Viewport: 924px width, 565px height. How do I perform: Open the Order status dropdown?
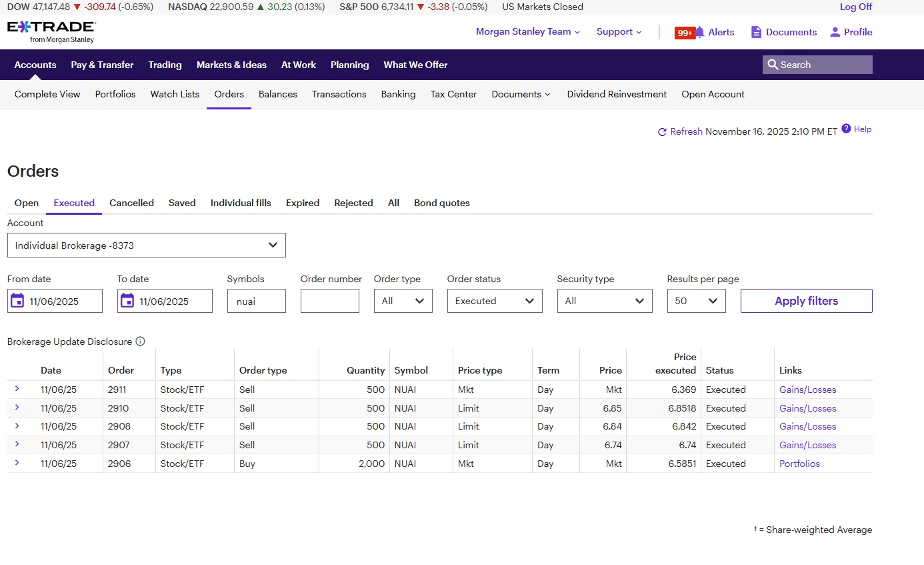point(494,301)
